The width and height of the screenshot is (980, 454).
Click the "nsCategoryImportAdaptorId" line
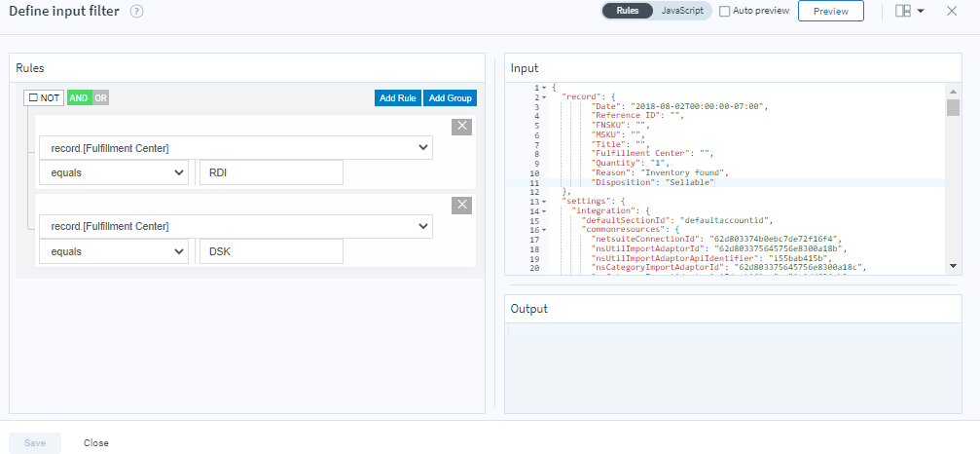(728, 268)
